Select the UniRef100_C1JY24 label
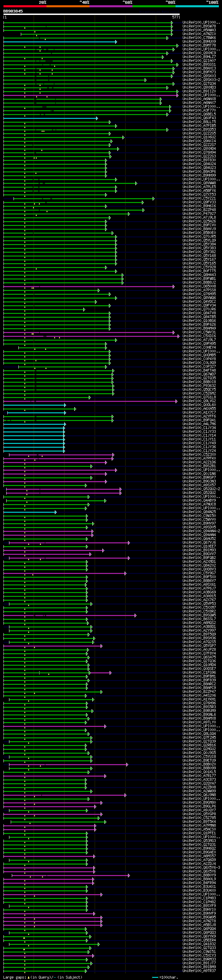222x980 pixels. [x=199, y=451]
